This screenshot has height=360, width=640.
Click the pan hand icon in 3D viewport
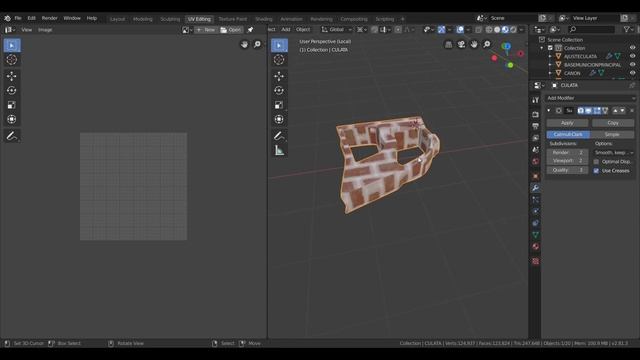[x=474, y=44]
